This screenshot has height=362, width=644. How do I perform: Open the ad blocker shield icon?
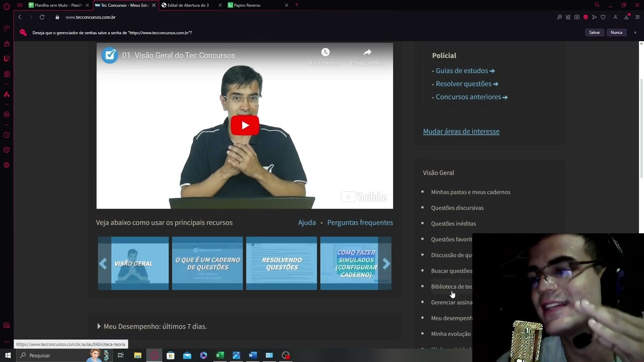tap(586, 17)
